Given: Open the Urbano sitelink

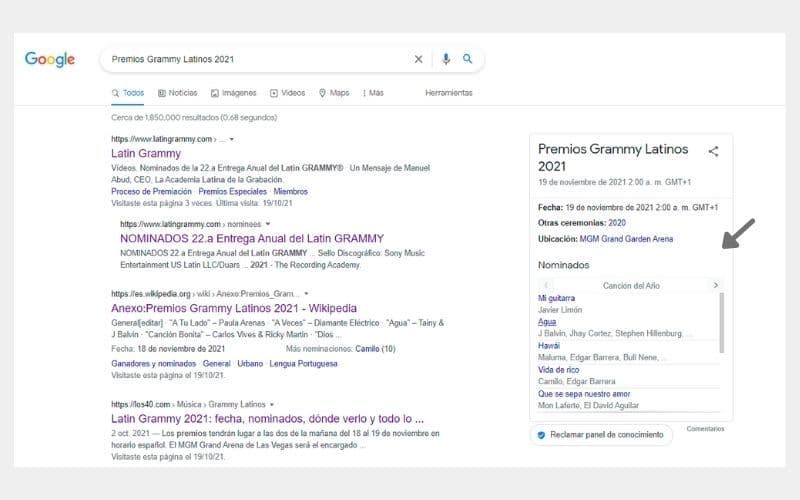Looking at the screenshot, I should point(250,364).
